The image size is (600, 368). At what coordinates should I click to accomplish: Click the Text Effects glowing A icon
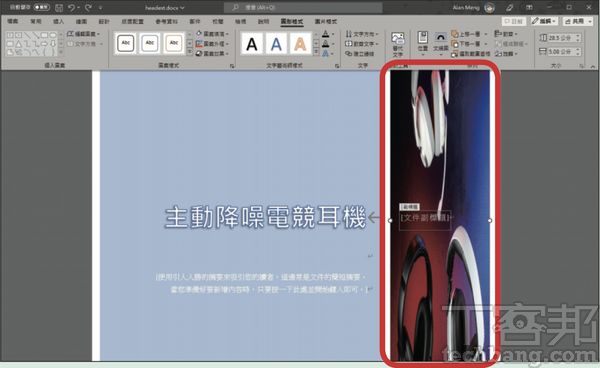click(x=325, y=54)
